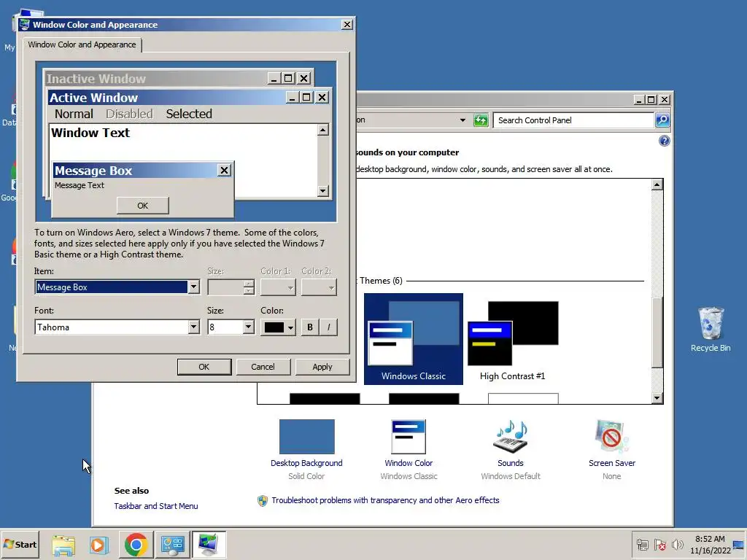The width and height of the screenshot is (747, 560).
Task: Click the taskbar clock showing 8:52 AM
Action: (711, 544)
